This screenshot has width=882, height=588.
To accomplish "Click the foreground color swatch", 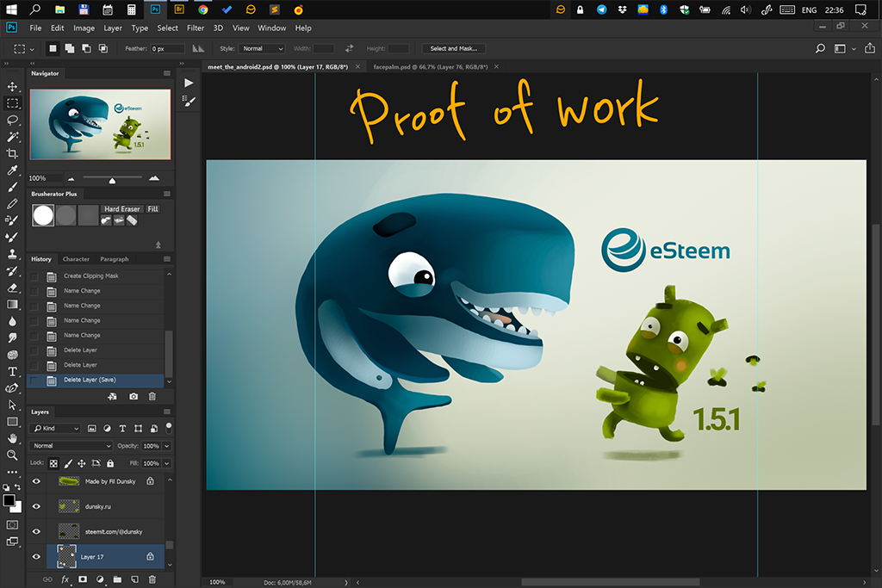I will pos(9,500).
